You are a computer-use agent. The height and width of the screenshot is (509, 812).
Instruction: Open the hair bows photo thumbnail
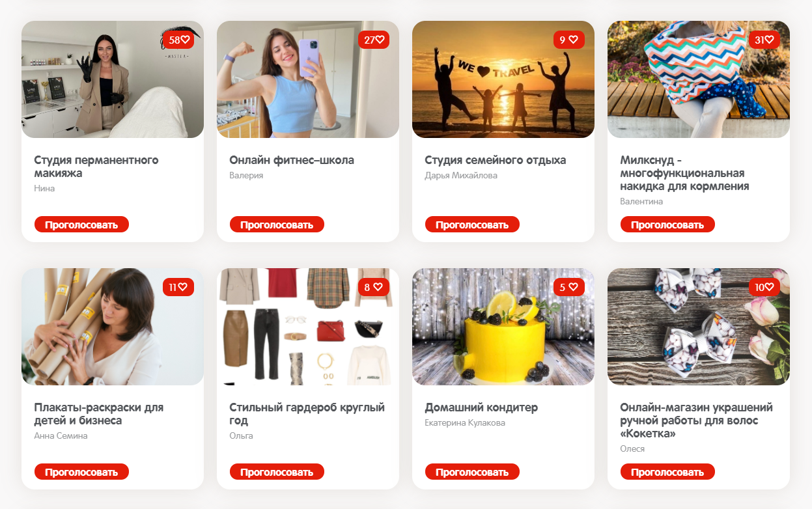(x=699, y=327)
